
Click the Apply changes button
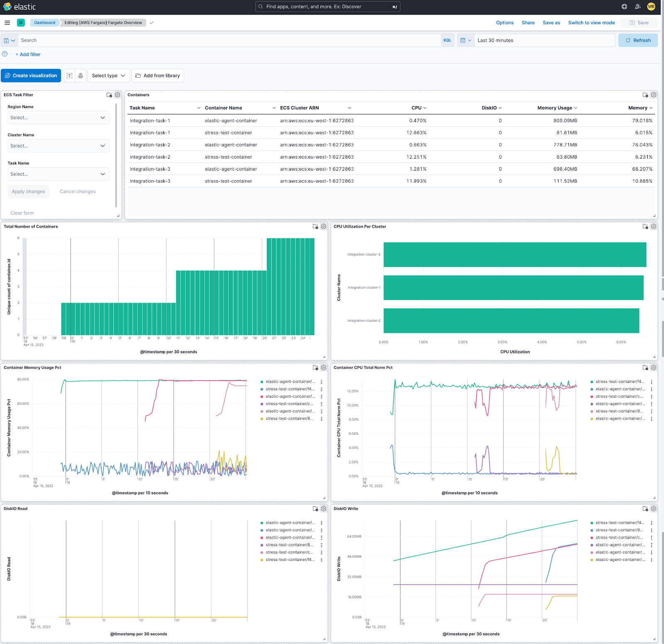pyautogui.click(x=28, y=191)
